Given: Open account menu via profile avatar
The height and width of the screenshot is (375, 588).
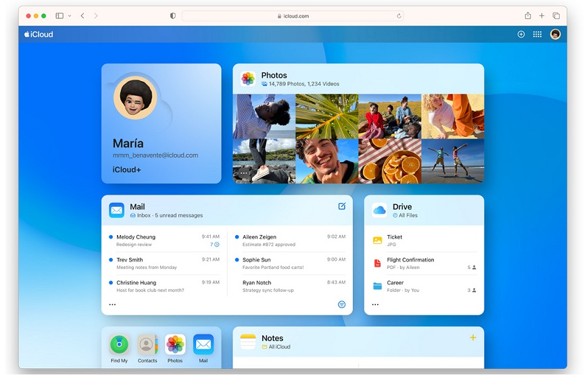Looking at the screenshot, I should (x=556, y=34).
